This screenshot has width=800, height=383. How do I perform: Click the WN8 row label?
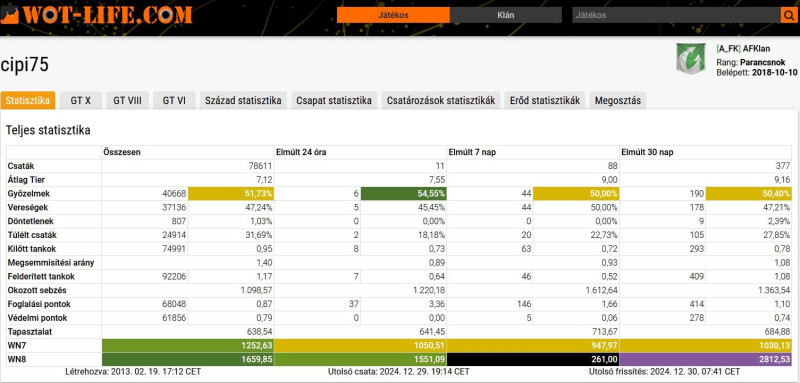(17, 360)
